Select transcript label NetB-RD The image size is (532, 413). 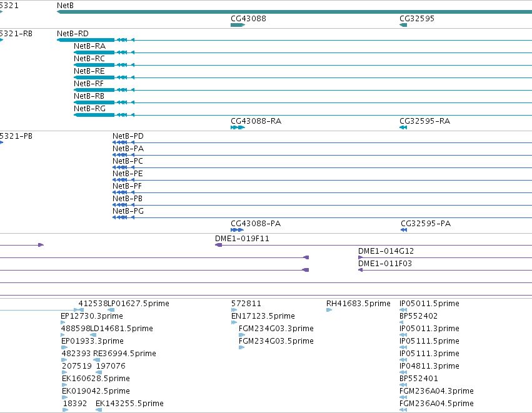(73, 34)
